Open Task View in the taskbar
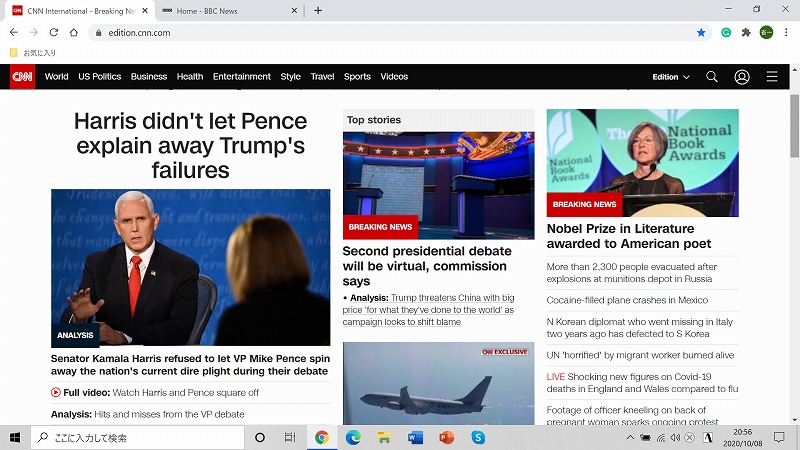The height and width of the screenshot is (450, 800). click(x=290, y=437)
